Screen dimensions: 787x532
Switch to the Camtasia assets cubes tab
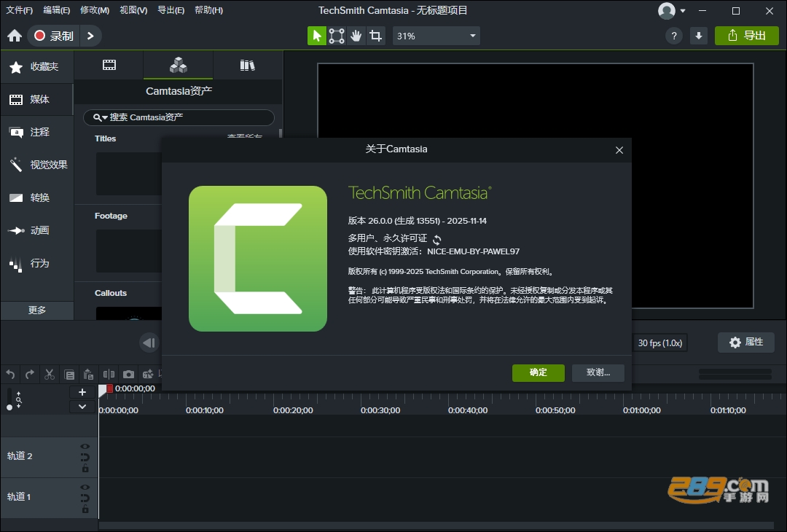tap(179, 66)
